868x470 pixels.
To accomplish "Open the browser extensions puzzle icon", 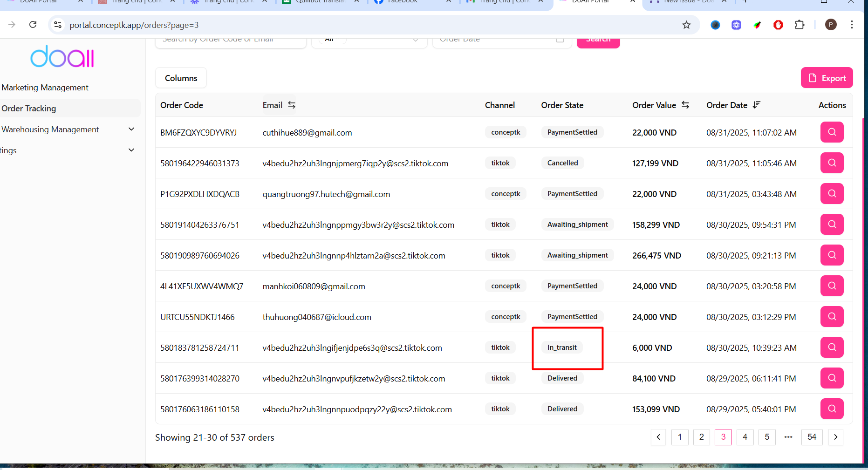I will tap(800, 25).
